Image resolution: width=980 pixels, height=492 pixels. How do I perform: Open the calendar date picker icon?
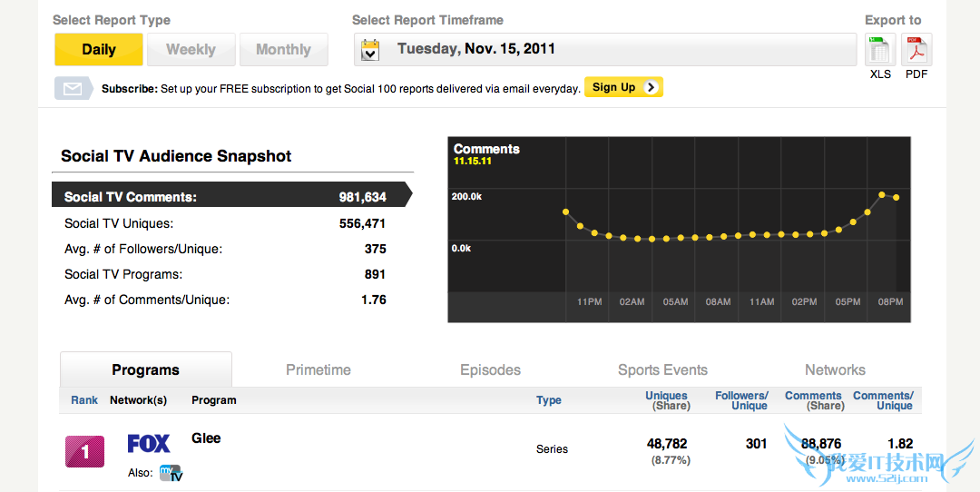(x=370, y=50)
